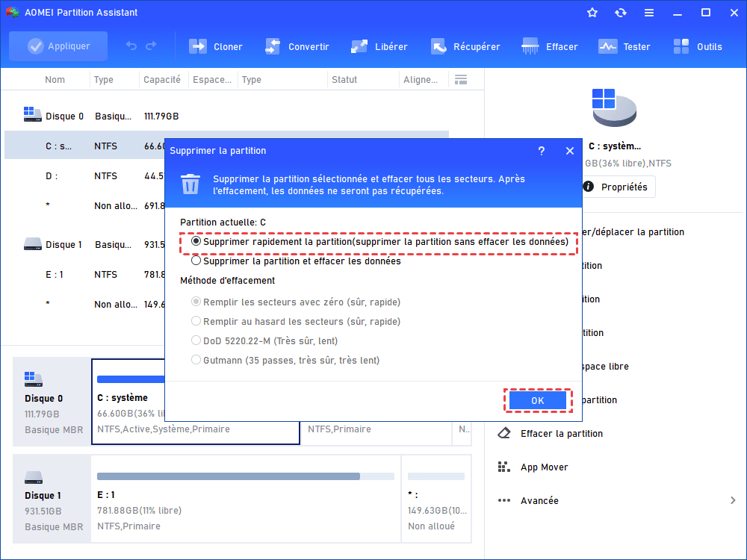Open the hamburger menu in title bar

[649, 13]
